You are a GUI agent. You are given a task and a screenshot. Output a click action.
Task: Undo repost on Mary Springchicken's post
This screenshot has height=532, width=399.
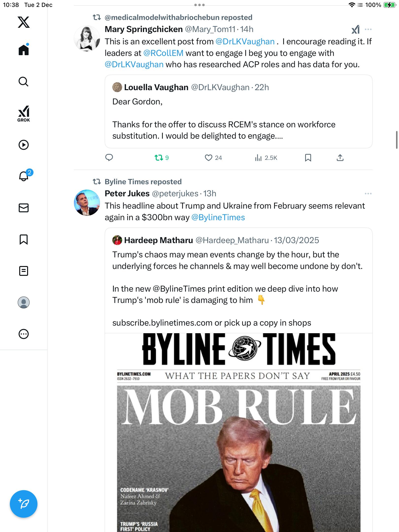[x=159, y=158]
